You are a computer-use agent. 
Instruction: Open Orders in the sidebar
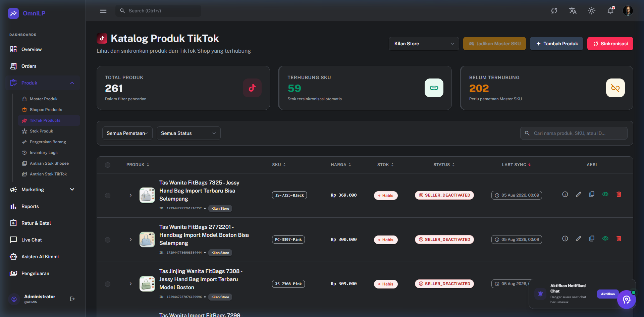tap(43, 66)
